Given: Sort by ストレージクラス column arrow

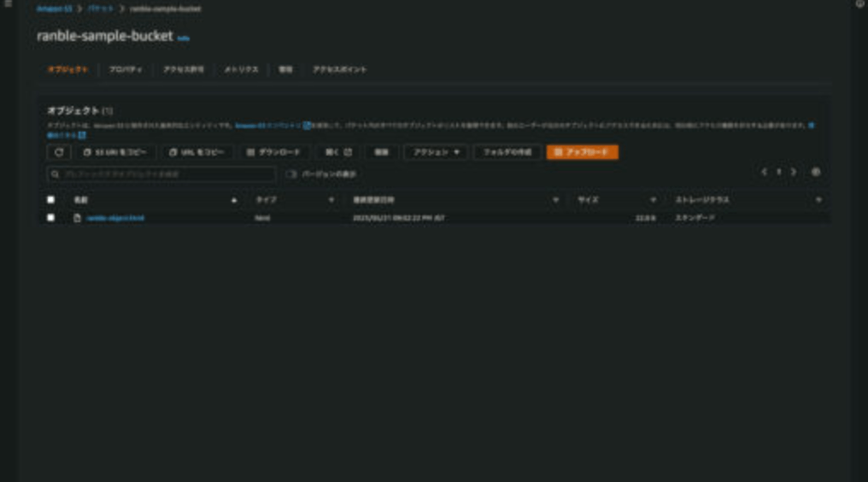Looking at the screenshot, I should point(818,200).
